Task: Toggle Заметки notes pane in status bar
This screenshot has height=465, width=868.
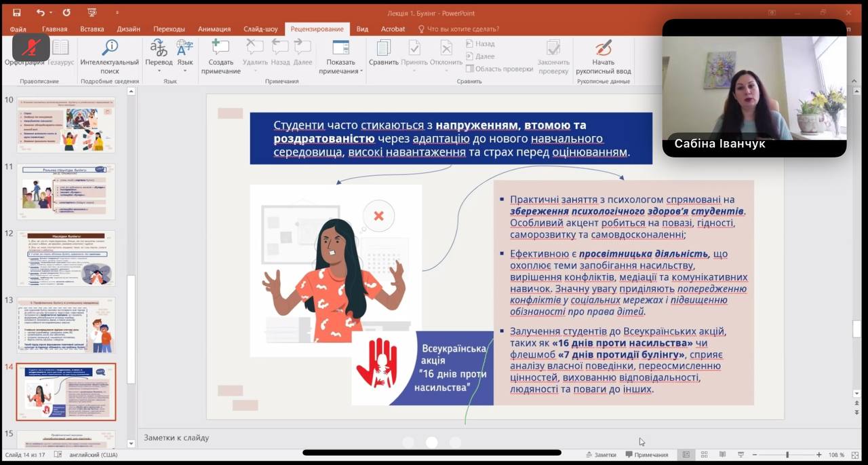Action: [601, 455]
